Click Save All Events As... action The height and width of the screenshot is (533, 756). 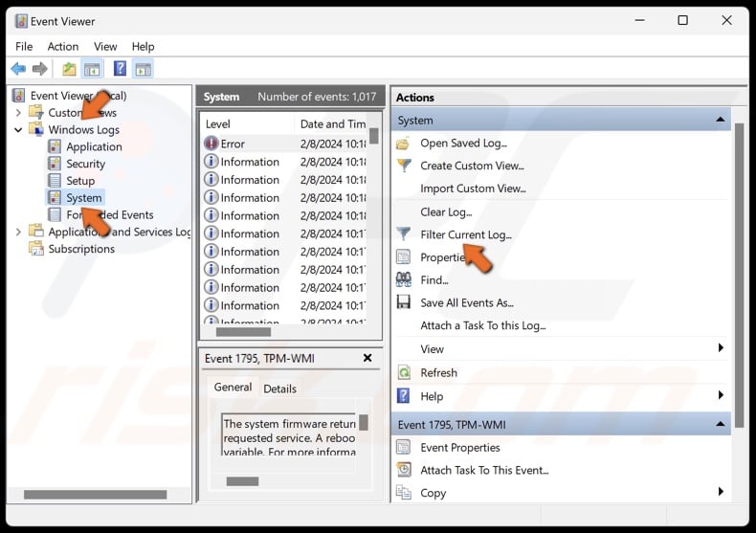click(467, 303)
